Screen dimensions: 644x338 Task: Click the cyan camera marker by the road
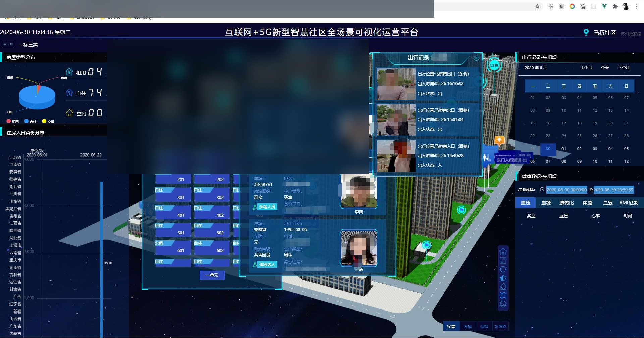click(x=461, y=210)
